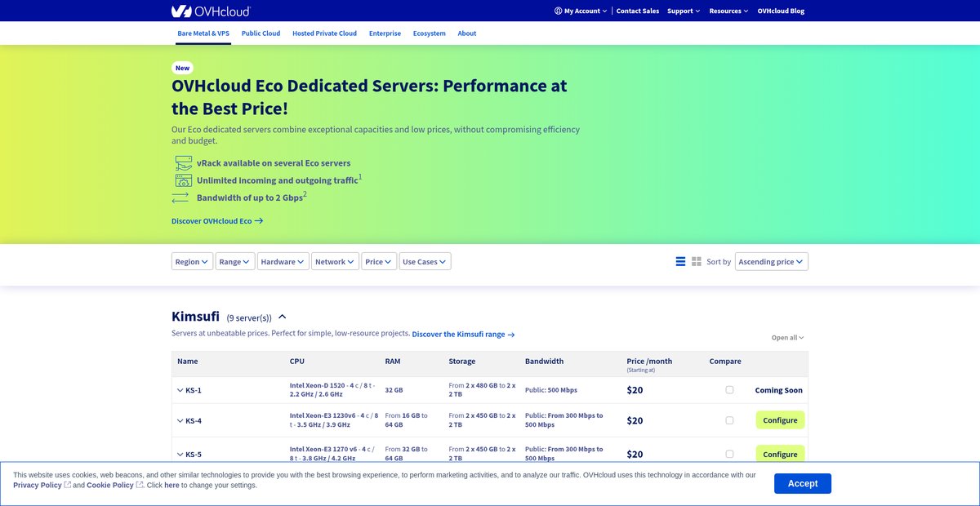Open the Ascending price sort dropdown

coord(772,261)
